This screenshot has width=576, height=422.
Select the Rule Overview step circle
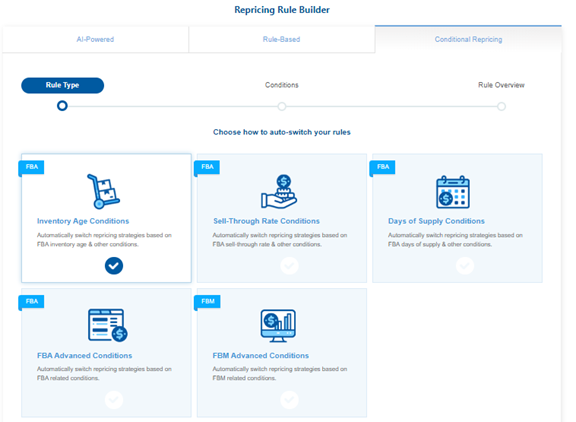(501, 107)
